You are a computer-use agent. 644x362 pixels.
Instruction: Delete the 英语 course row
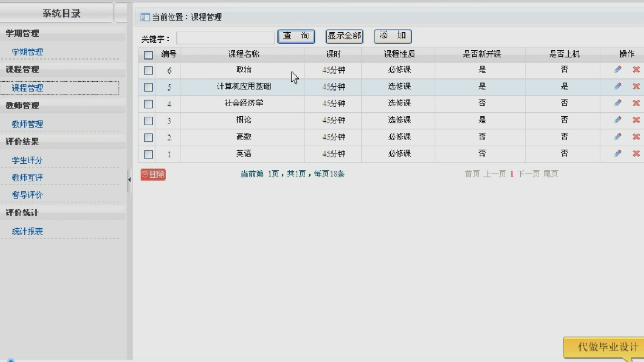pyautogui.click(x=636, y=153)
